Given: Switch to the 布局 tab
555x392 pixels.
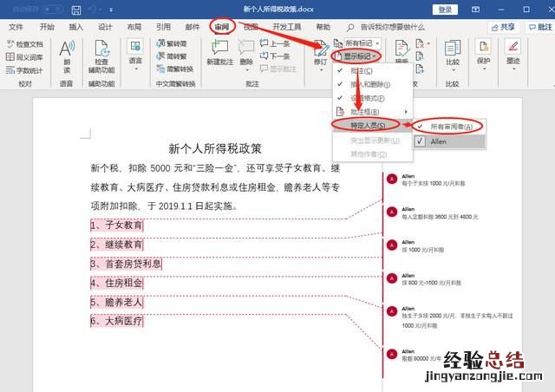Looking at the screenshot, I should (x=134, y=27).
